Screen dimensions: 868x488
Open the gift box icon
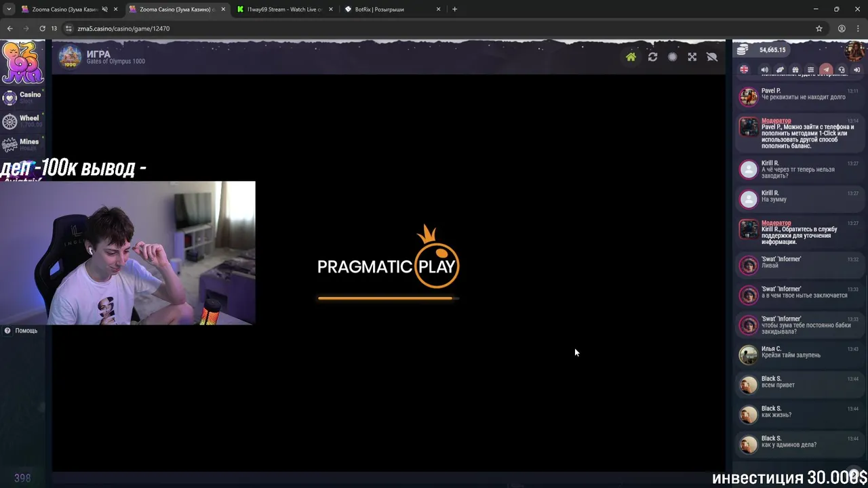795,70
